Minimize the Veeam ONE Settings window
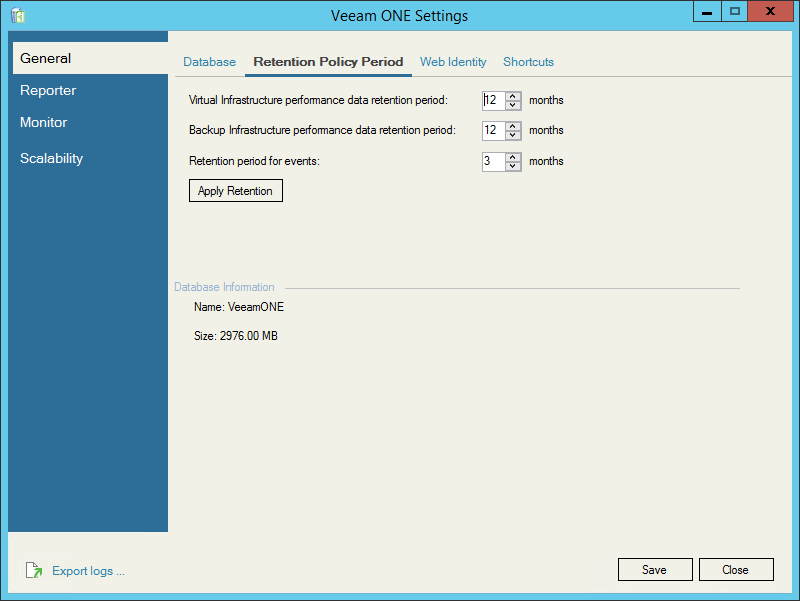Screen dimensions: 800x601 point(707,11)
